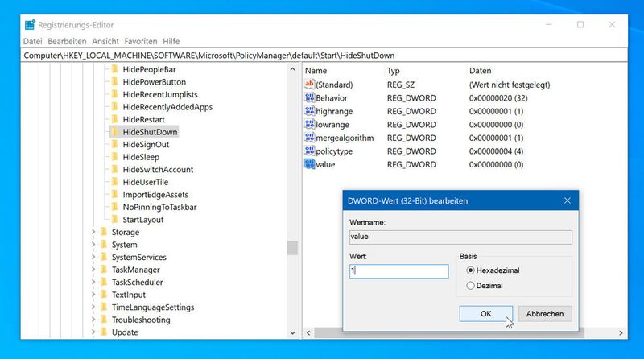
Task: Expand the TaskScheduler tree node
Action: (x=93, y=283)
